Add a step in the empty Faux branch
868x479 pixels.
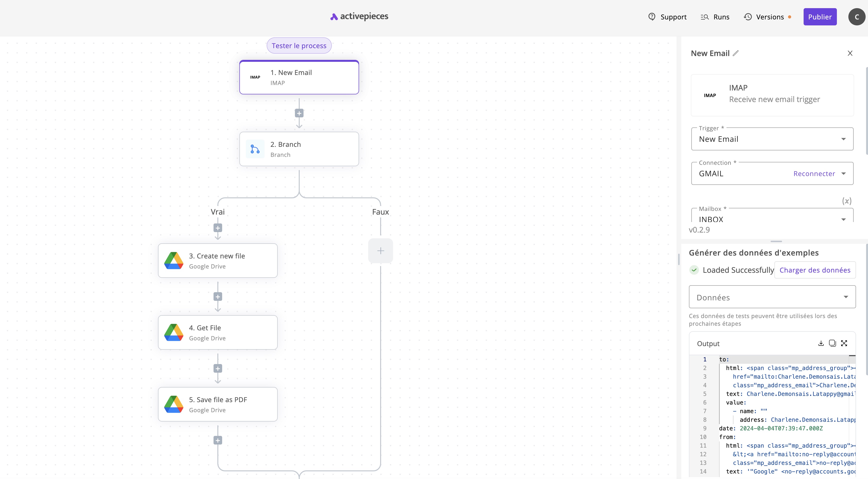[380, 251]
